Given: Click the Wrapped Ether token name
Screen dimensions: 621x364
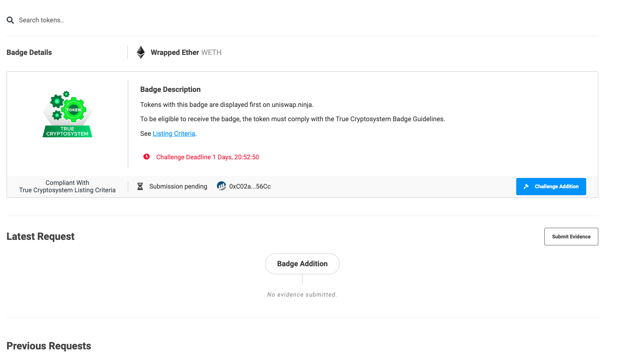Looking at the screenshot, I should [x=175, y=52].
